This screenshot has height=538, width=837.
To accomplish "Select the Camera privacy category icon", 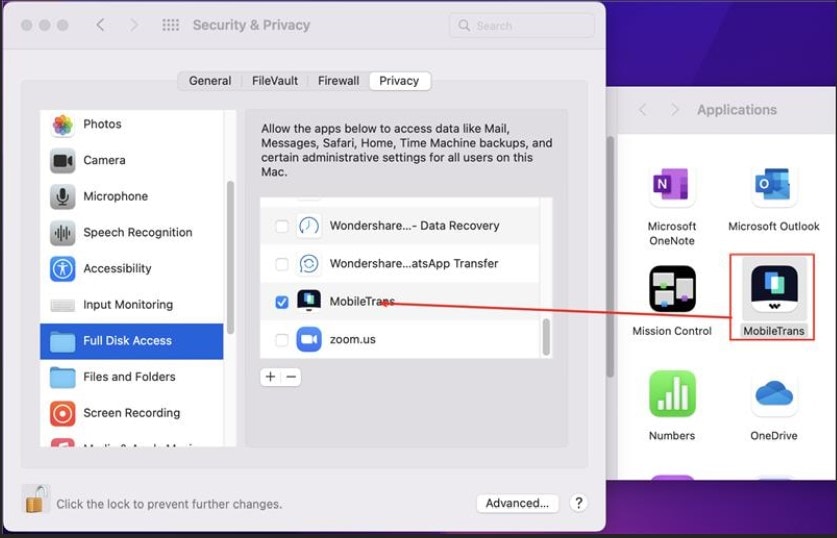I will [62, 160].
